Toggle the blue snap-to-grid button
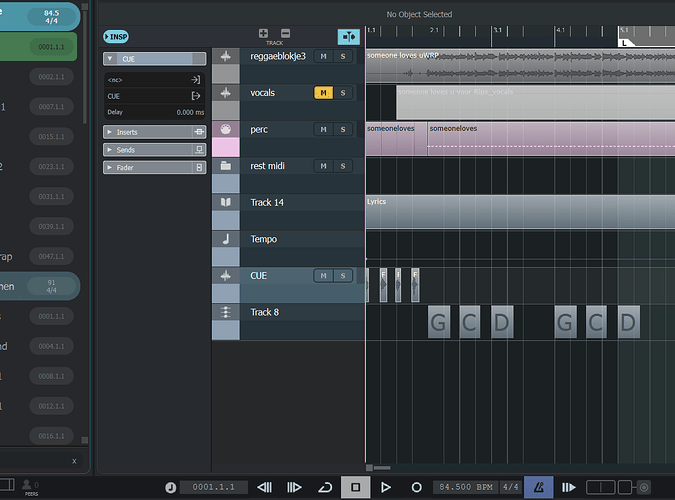The image size is (675, 500). click(349, 37)
